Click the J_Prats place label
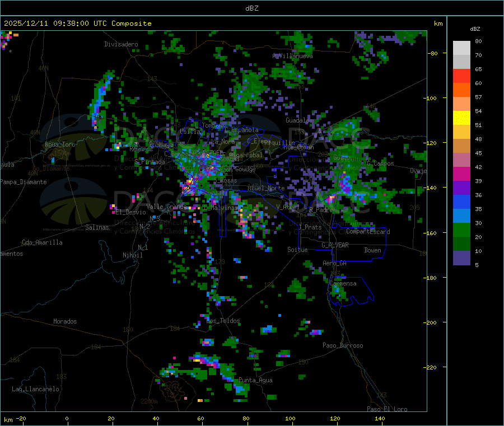 310,227
